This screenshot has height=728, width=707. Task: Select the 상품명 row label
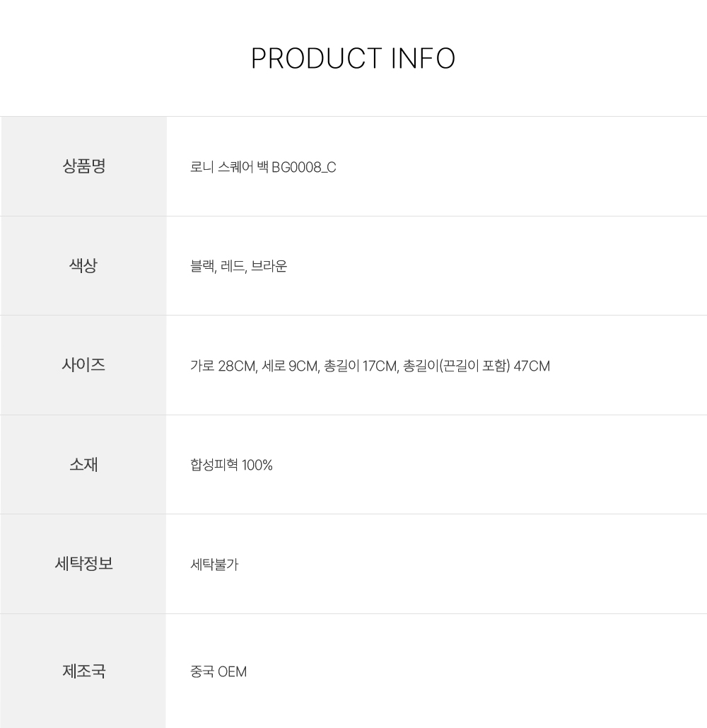click(83, 166)
